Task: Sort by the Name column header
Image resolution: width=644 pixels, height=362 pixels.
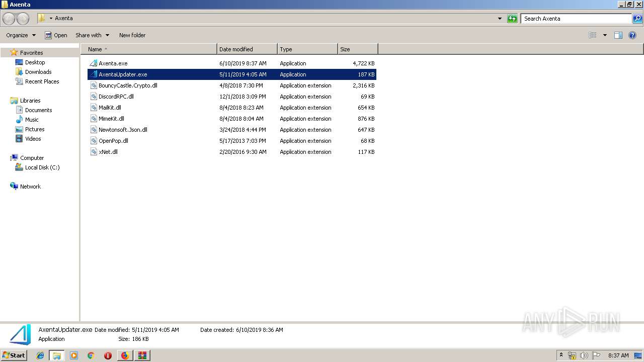Action: pos(150,49)
